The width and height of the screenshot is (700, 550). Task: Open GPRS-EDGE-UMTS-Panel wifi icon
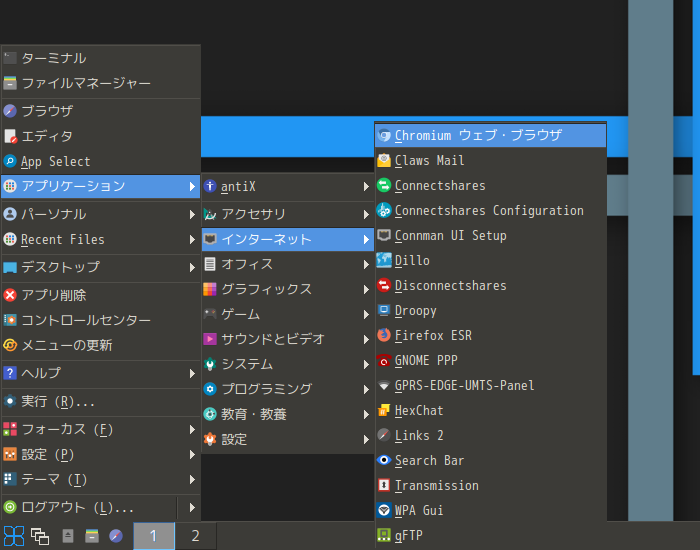pyautogui.click(x=384, y=385)
